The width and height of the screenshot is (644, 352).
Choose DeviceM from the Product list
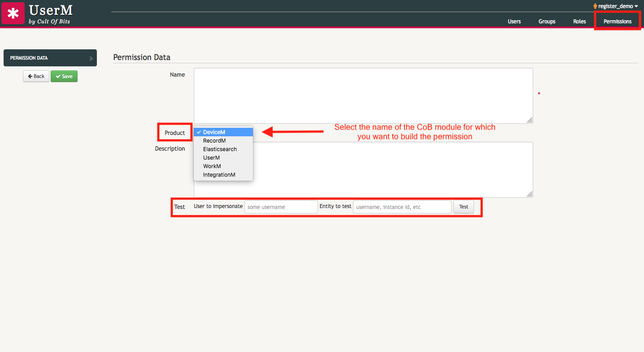pyautogui.click(x=223, y=132)
